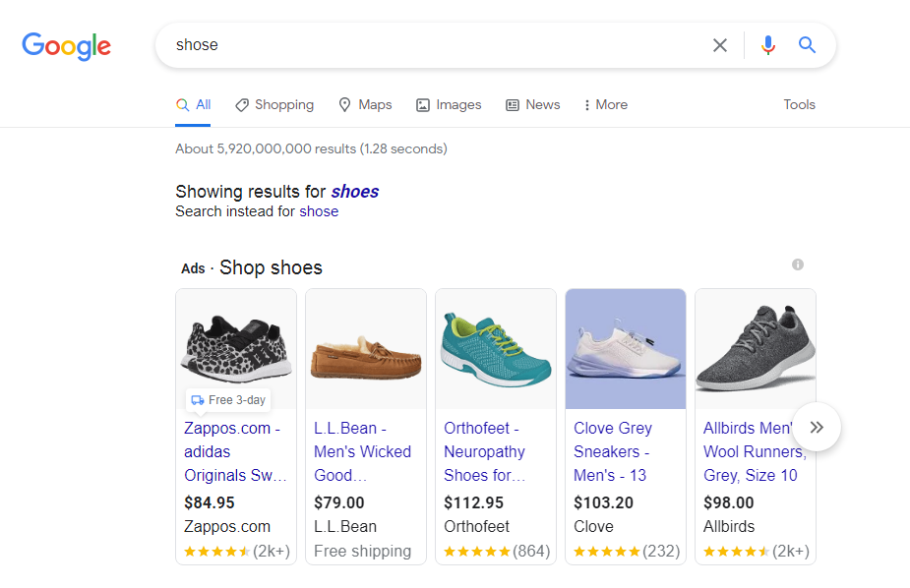
Task: Open the Allbirds grey wool runner image
Action: (x=756, y=349)
